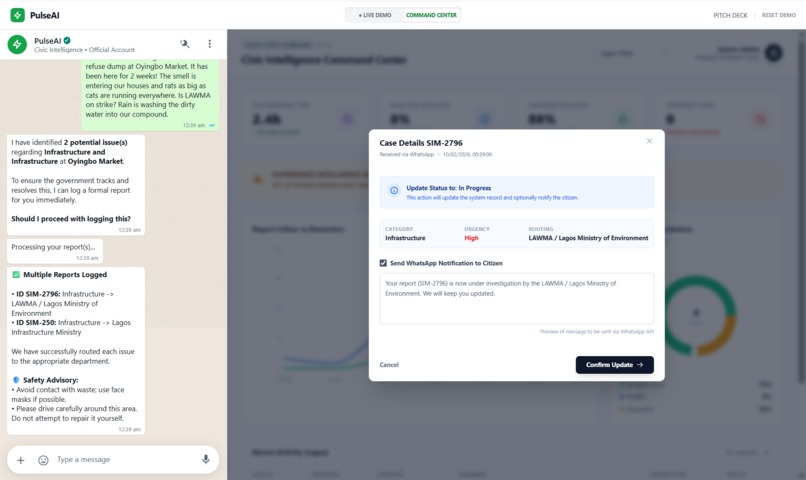Open the Pitch Deck link

730,15
